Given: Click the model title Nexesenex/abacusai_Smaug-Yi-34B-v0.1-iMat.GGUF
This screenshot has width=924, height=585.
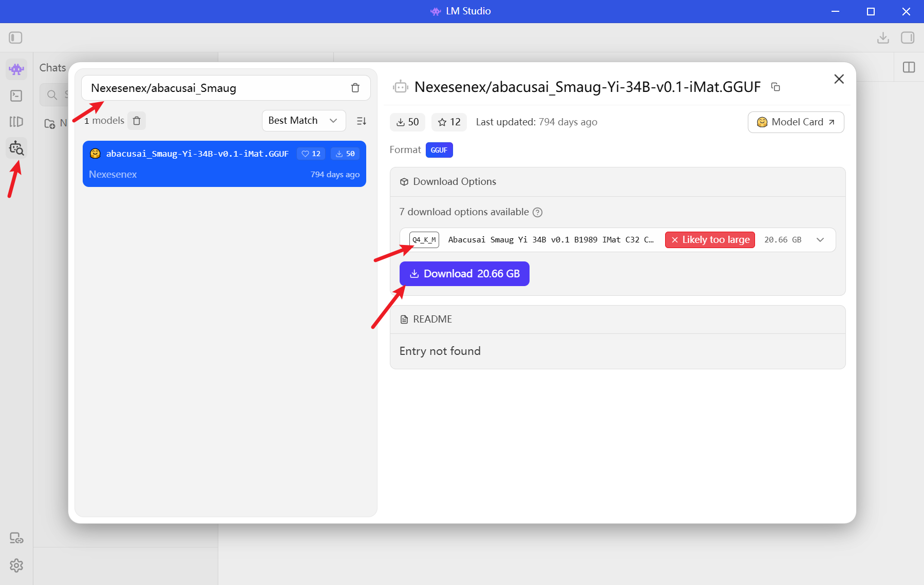Looking at the screenshot, I should [588, 87].
